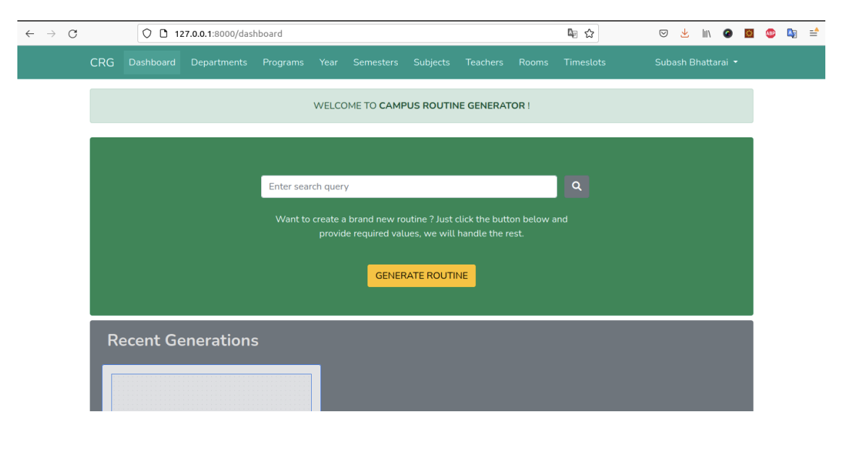Open the browser library icon
This screenshot has width=868, height=451.
point(706,33)
